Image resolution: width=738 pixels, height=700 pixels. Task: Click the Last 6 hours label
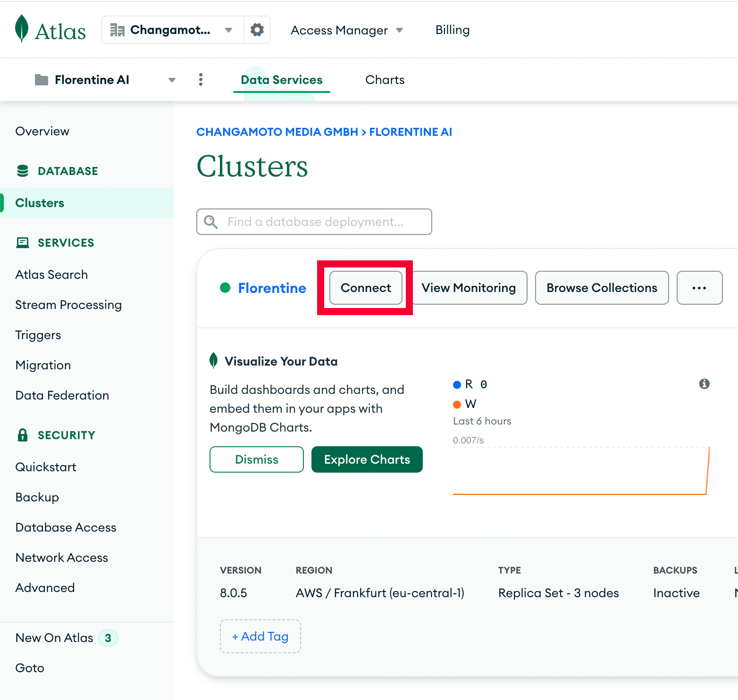pos(482,421)
